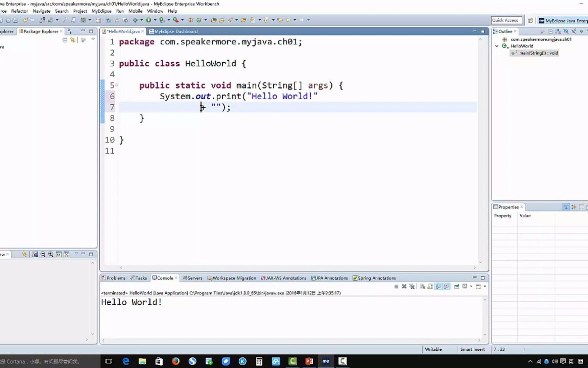Click the Pin Console icon

[x=457, y=286]
